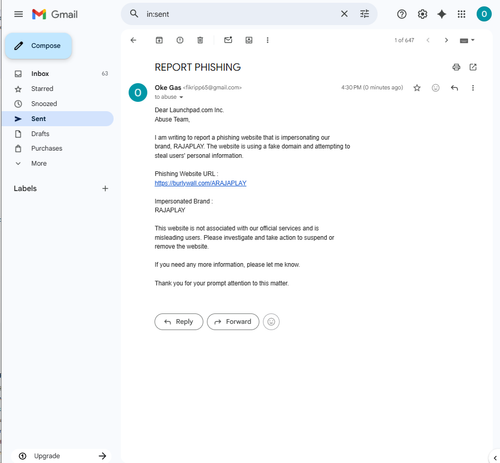Star the REPORT PHISHING message

417,88
